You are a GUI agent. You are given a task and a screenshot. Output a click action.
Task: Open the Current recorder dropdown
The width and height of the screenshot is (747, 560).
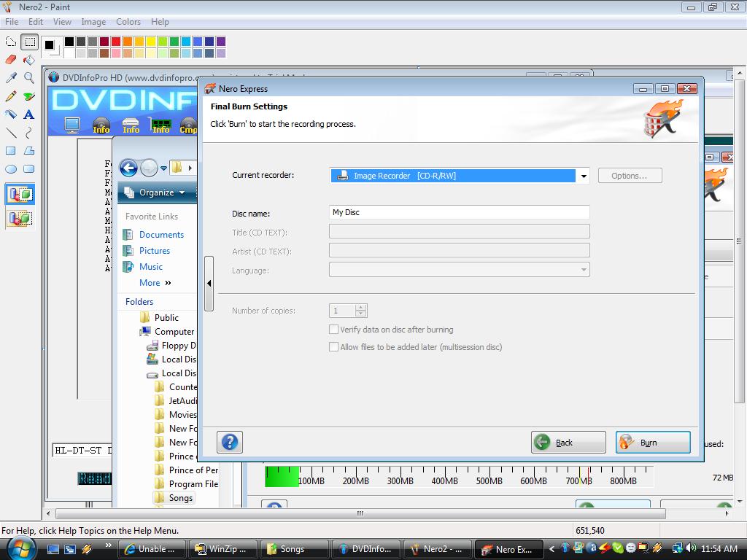tap(583, 176)
